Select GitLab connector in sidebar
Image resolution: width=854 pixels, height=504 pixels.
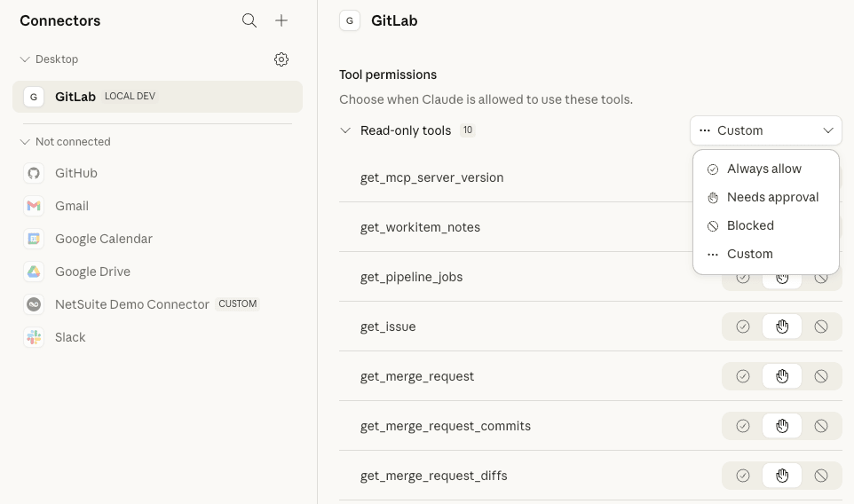pos(75,97)
